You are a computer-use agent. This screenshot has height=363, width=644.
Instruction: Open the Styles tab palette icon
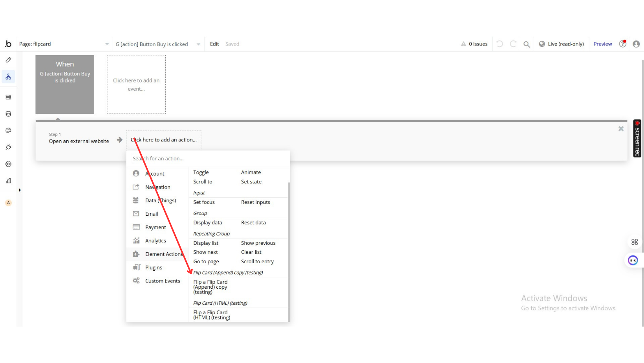click(8, 130)
